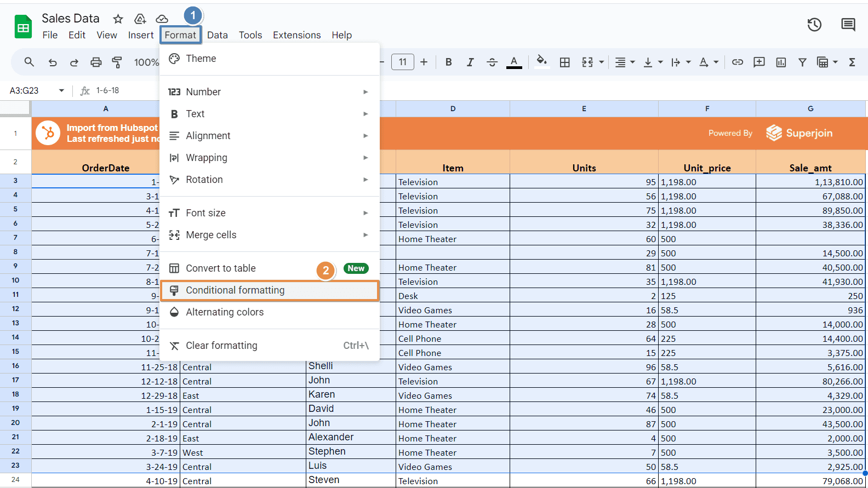Choose Convert to table option
The width and height of the screenshot is (868, 488).
click(x=270, y=268)
